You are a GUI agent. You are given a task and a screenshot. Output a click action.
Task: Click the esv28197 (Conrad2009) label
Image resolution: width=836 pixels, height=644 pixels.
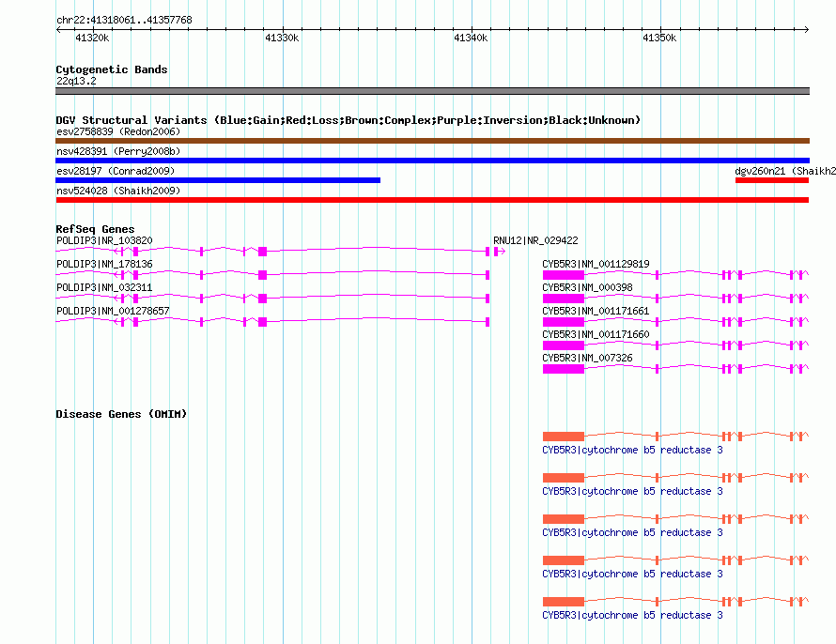pyautogui.click(x=116, y=171)
